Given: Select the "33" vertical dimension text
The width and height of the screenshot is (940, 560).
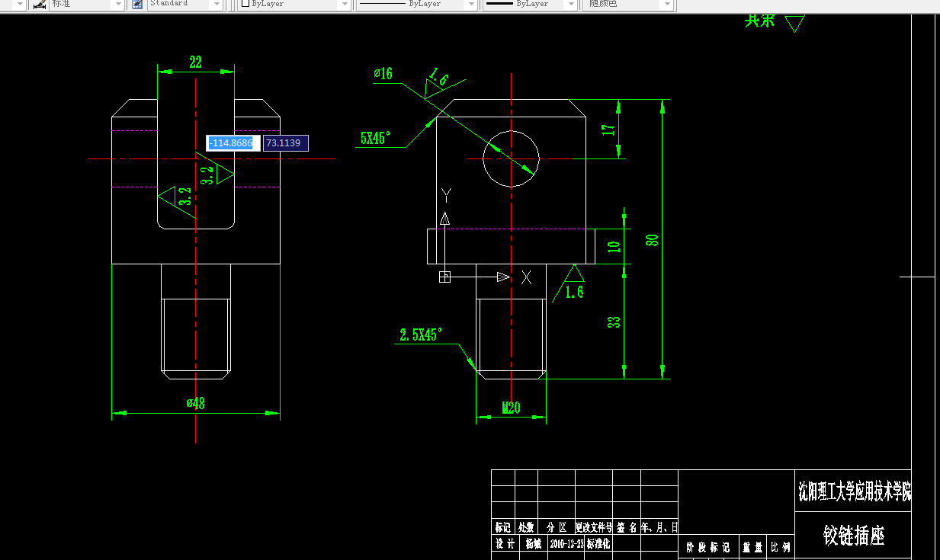Looking at the screenshot, I should (614, 321).
